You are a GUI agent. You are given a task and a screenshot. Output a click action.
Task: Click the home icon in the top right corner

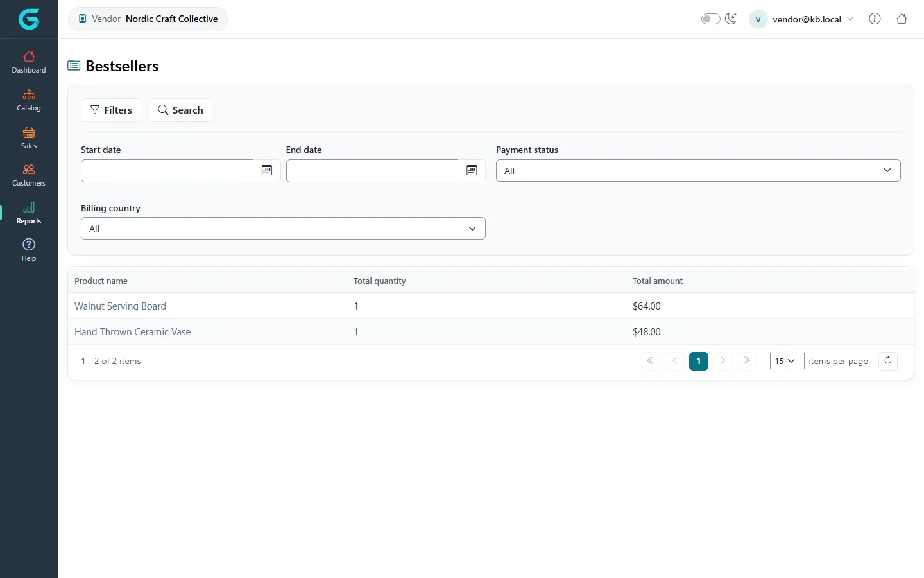[902, 19]
